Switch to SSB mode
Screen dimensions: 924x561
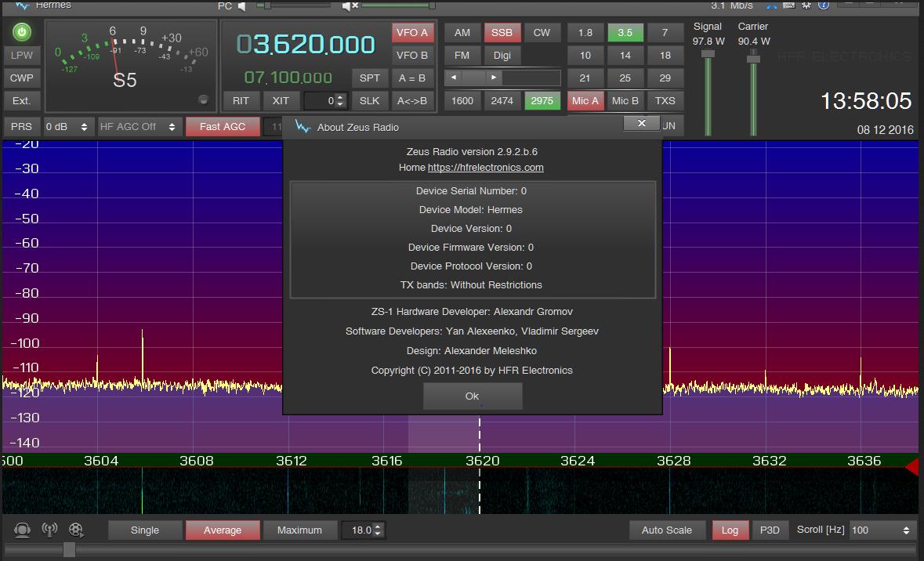pyautogui.click(x=502, y=32)
